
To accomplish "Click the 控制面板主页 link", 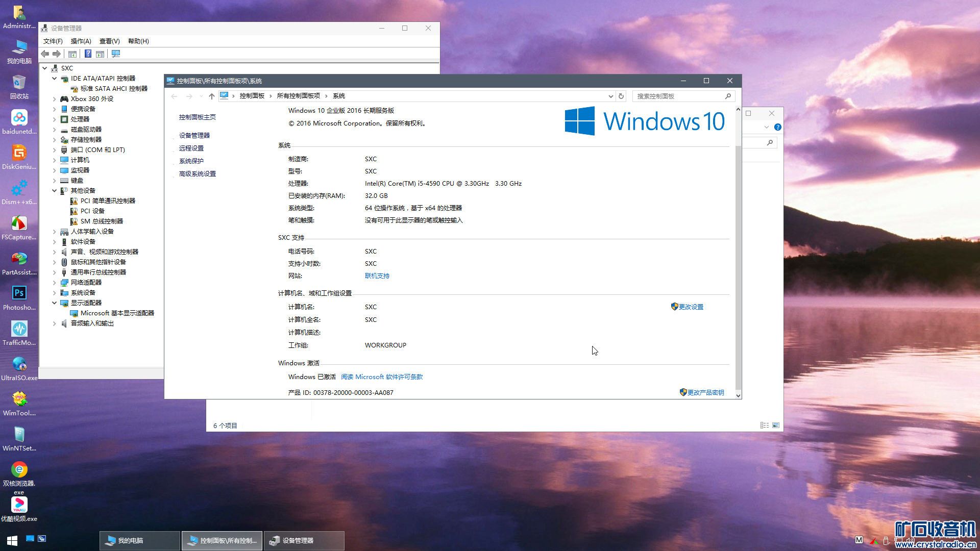I will (x=198, y=117).
